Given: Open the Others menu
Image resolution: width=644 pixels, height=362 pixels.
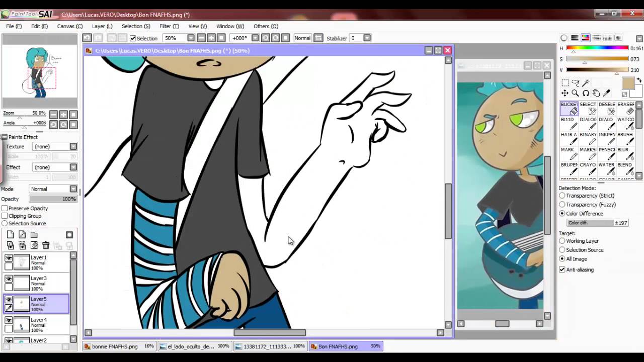Looking at the screenshot, I should [x=266, y=26].
